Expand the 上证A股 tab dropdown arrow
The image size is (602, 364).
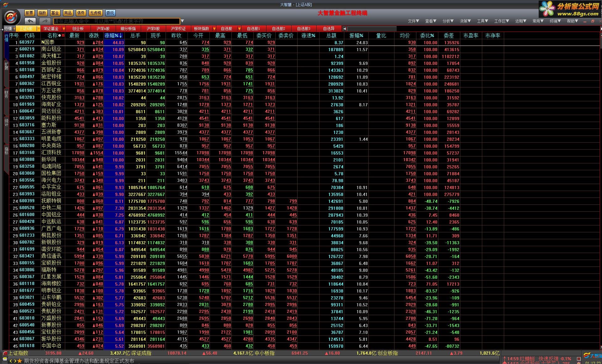pyautogui.click(x=38, y=29)
